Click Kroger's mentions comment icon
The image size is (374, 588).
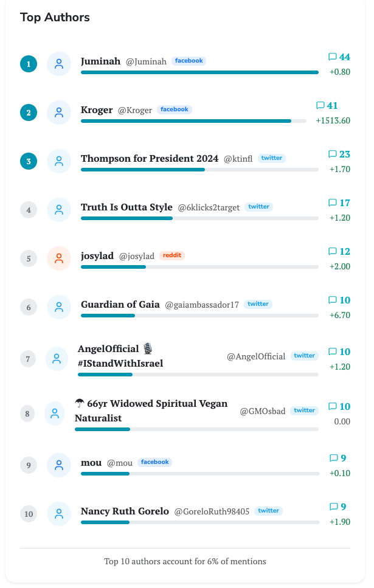point(320,106)
